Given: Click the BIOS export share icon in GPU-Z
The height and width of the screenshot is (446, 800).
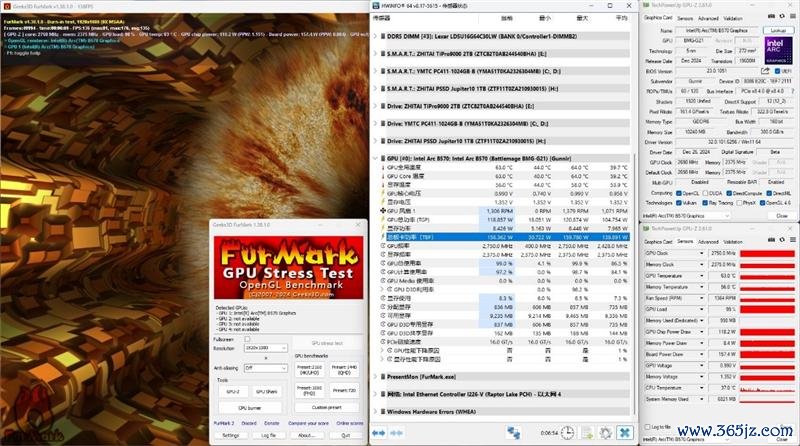Looking at the screenshot, I should [765, 71].
